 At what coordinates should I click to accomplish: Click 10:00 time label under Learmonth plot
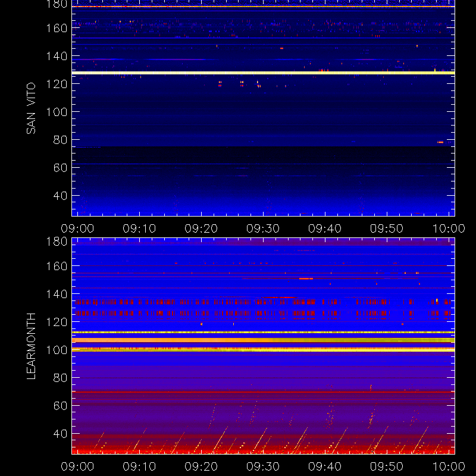(449, 466)
